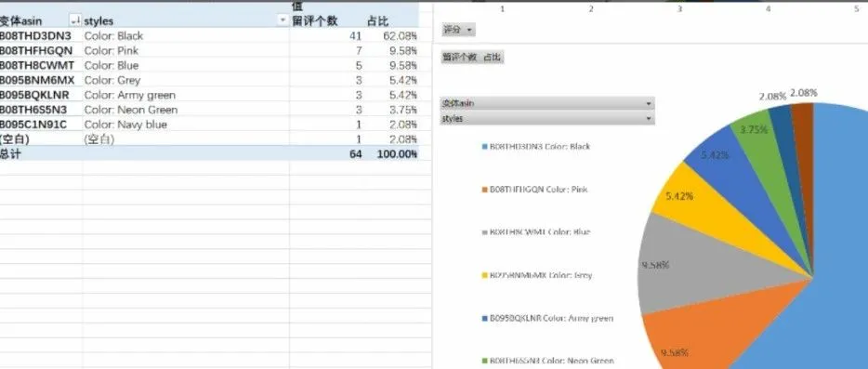The height and width of the screenshot is (369, 868).
Task: Open the styles column filter dropdown
Action: (283, 20)
